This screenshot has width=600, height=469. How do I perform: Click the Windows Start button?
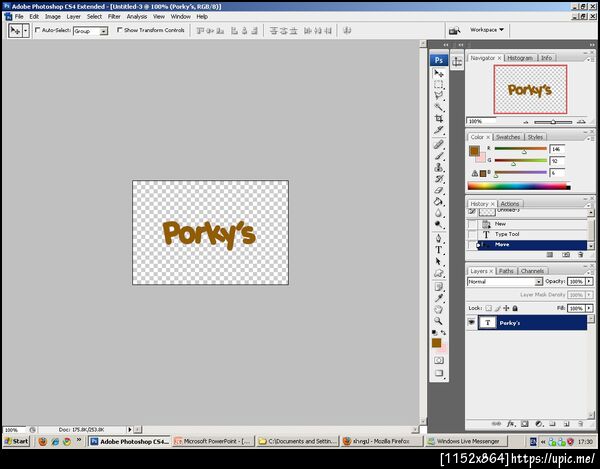(x=17, y=441)
